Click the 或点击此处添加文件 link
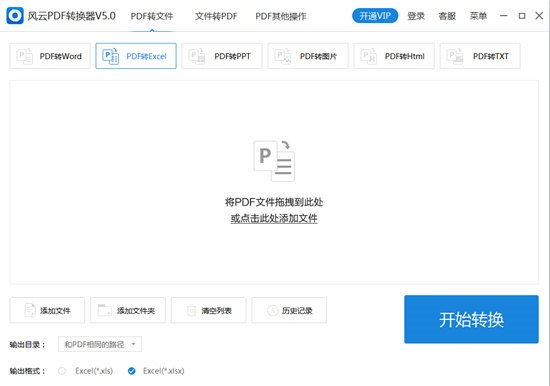550x386 pixels. pos(274,218)
